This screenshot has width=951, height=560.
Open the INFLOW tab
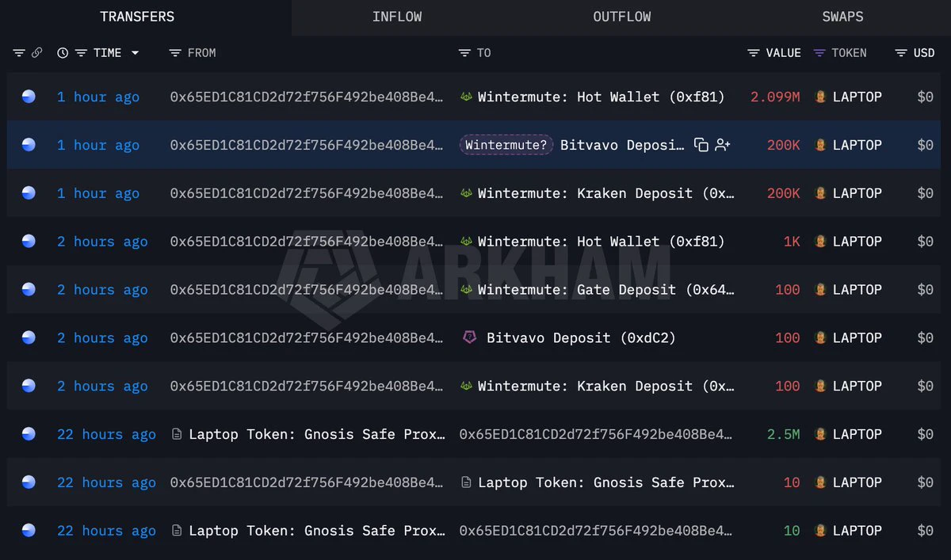point(397,17)
